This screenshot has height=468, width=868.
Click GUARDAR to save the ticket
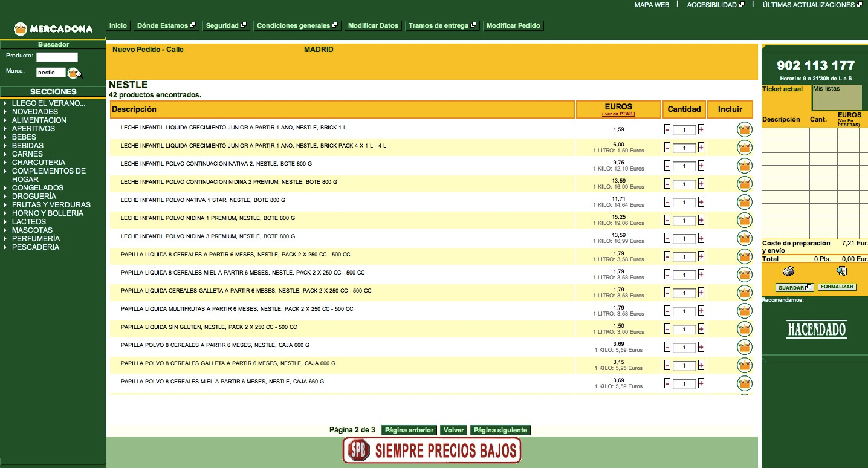(x=795, y=288)
